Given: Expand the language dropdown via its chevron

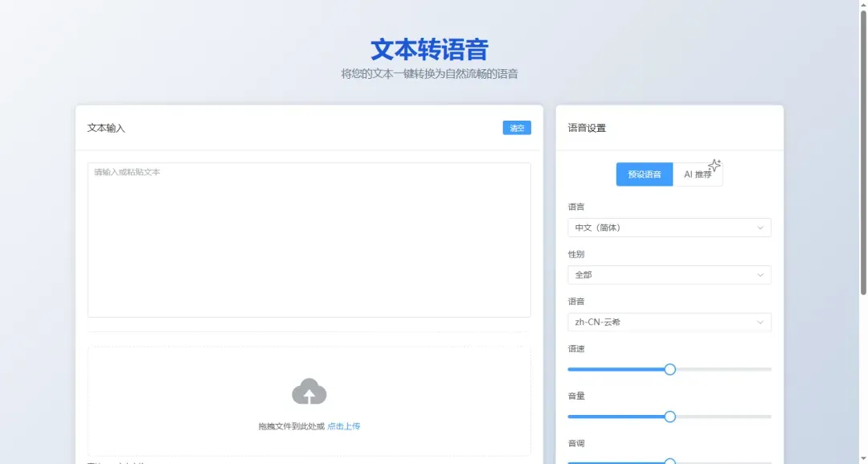Looking at the screenshot, I should [x=760, y=228].
